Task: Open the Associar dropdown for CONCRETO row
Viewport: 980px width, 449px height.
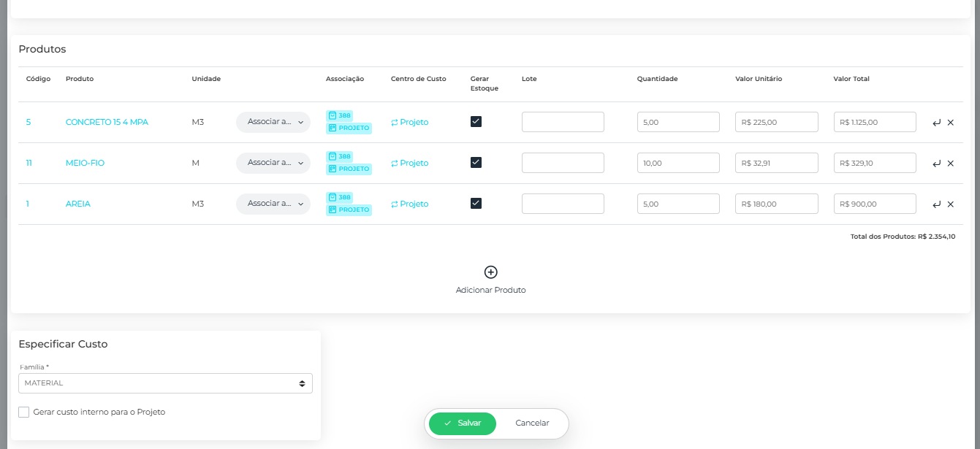Action: 273,122
